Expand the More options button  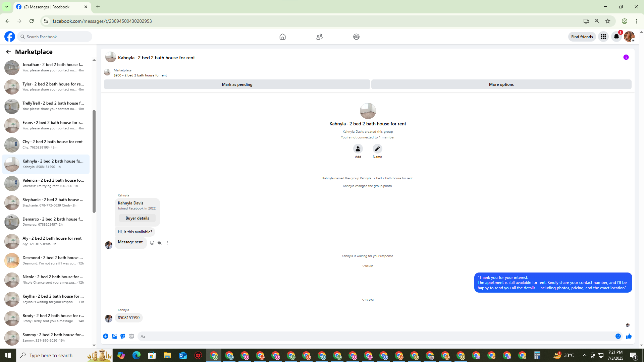pyautogui.click(x=501, y=84)
